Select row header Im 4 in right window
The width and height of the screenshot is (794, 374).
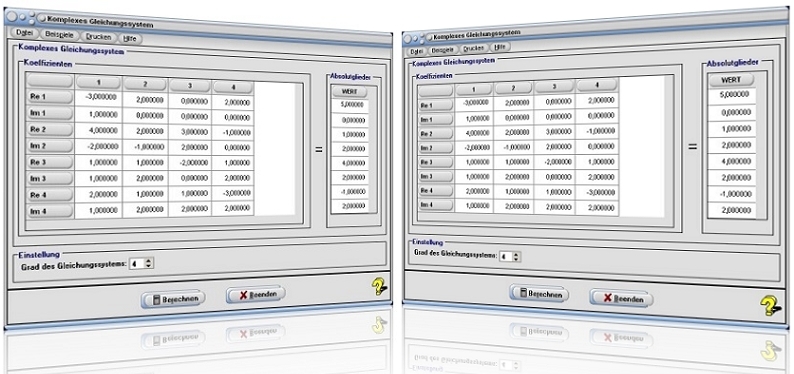point(435,204)
